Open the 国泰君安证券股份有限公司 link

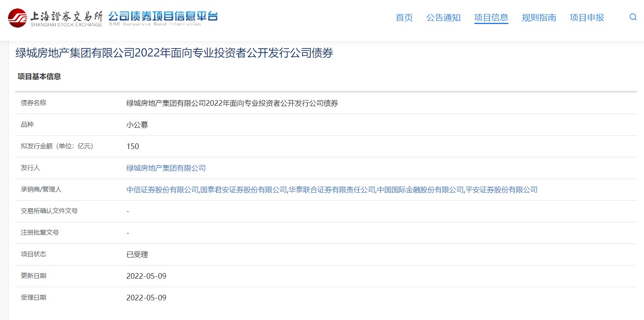[243, 190]
